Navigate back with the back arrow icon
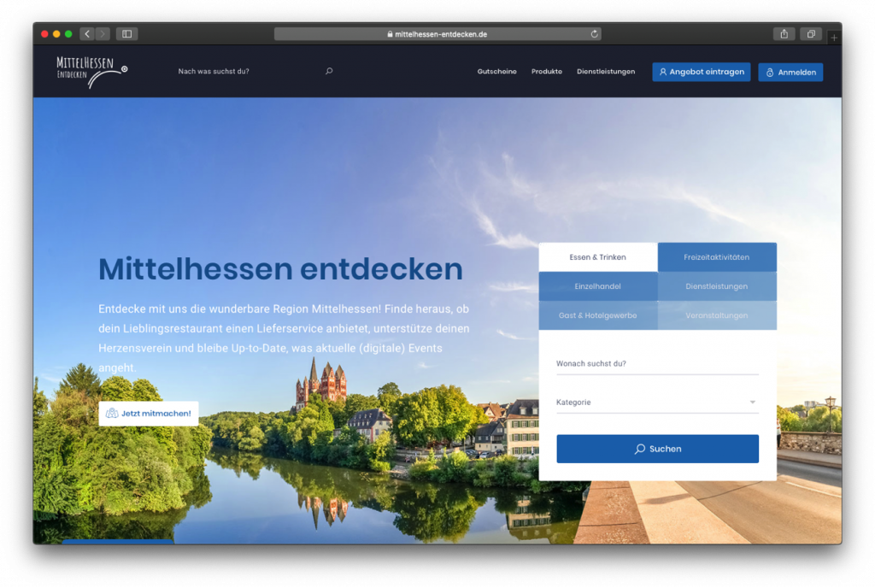 tap(86, 33)
